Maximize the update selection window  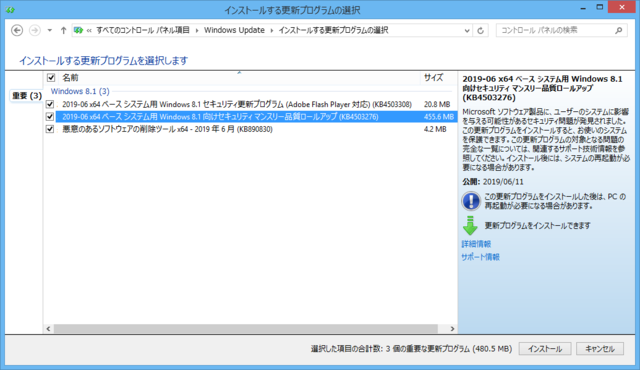click(x=600, y=7)
